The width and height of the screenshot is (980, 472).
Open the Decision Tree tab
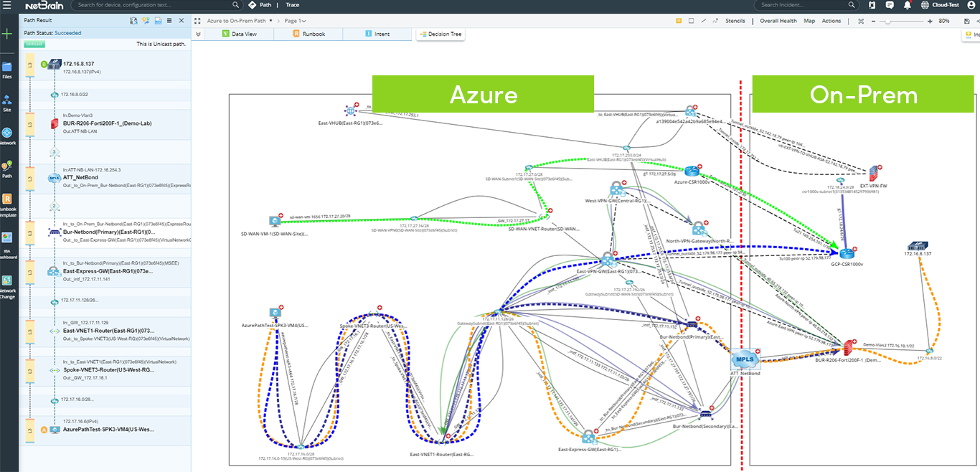tap(440, 34)
